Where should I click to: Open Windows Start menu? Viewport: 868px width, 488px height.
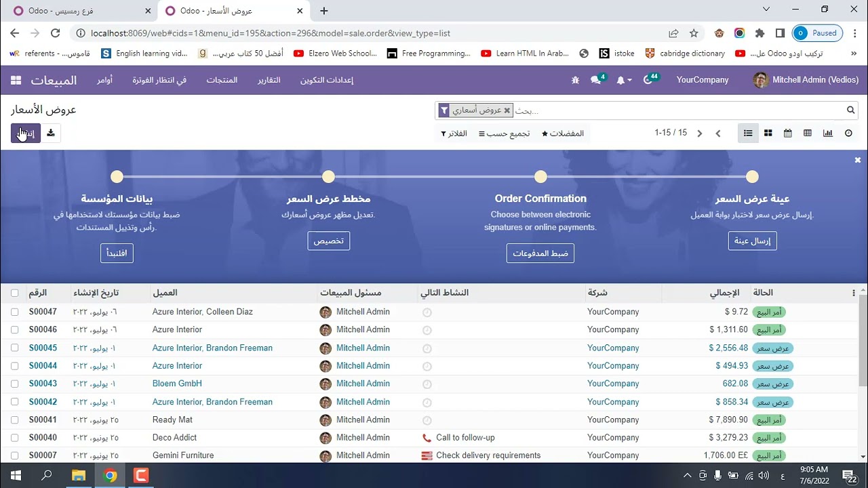click(15, 475)
